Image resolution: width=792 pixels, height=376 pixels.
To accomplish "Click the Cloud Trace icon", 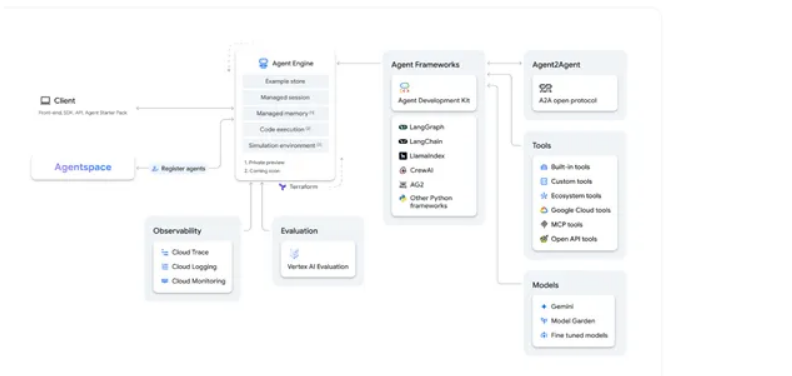I will (165, 252).
